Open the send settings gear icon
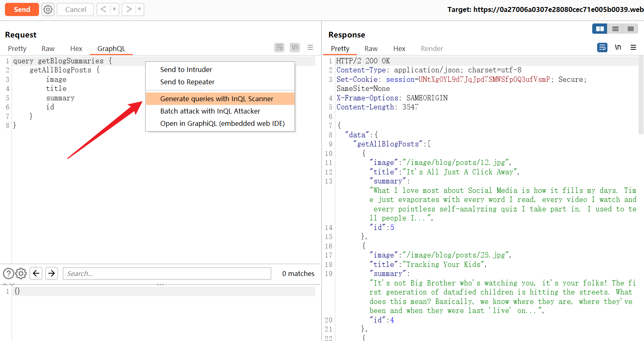Screen dimensions: 644x341 (x=48, y=9)
